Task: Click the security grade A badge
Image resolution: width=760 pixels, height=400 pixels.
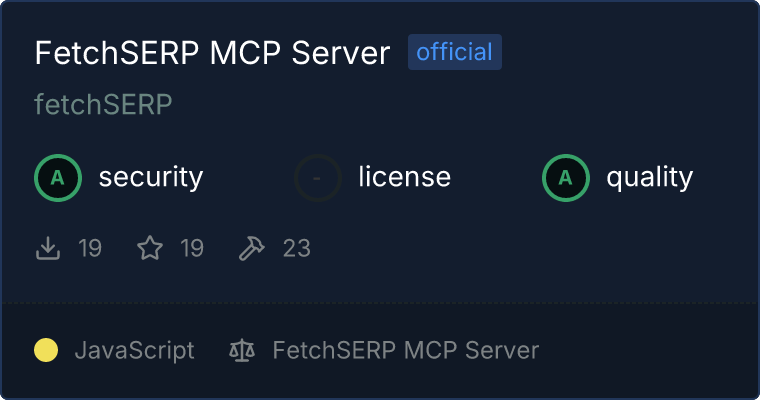Action: tap(58, 178)
